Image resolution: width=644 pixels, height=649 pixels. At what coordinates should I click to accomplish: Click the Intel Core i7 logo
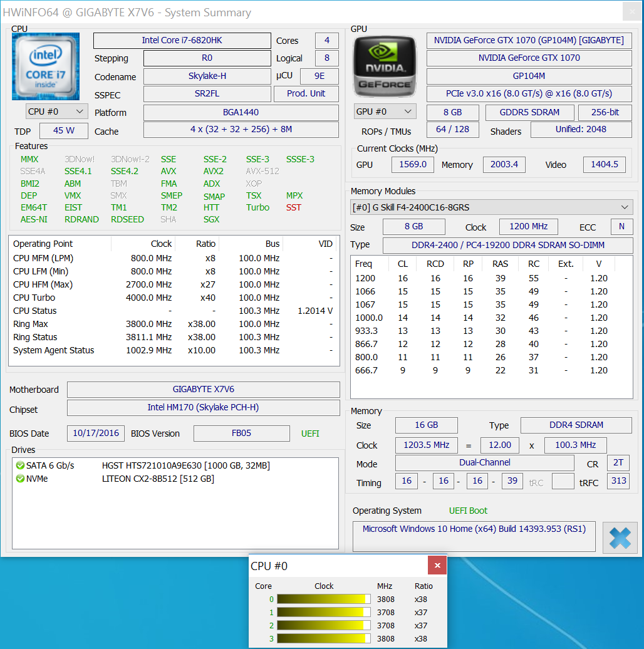click(46, 66)
